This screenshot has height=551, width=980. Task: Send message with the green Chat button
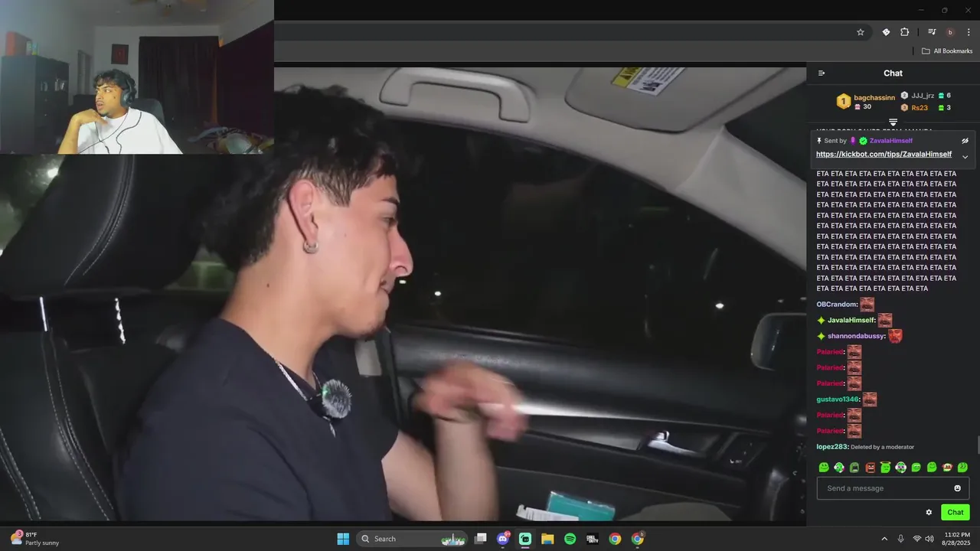955,513
